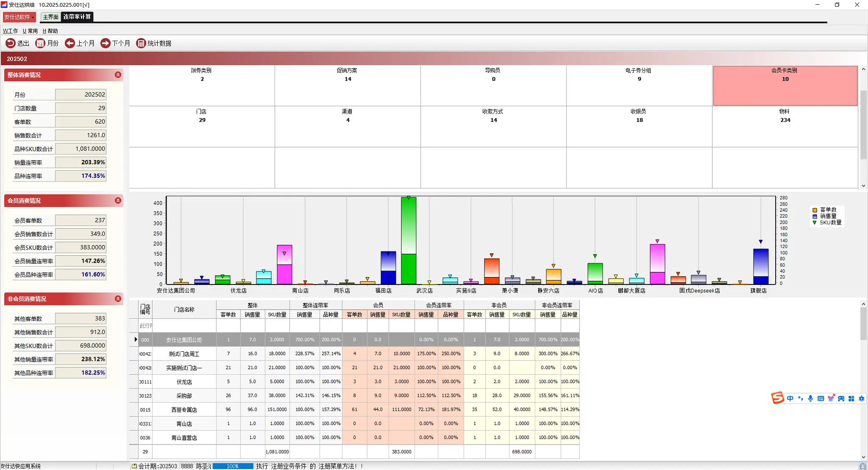Image resolution: width=868 pixels, height=470 pixels.
Task: Click scroll-down arrow of category cards panel
Action: tap(863, 185)
